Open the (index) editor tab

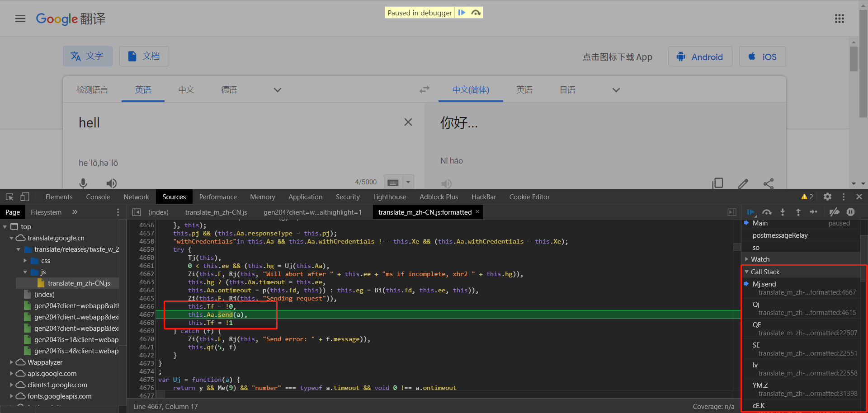(x=158, y=212)
